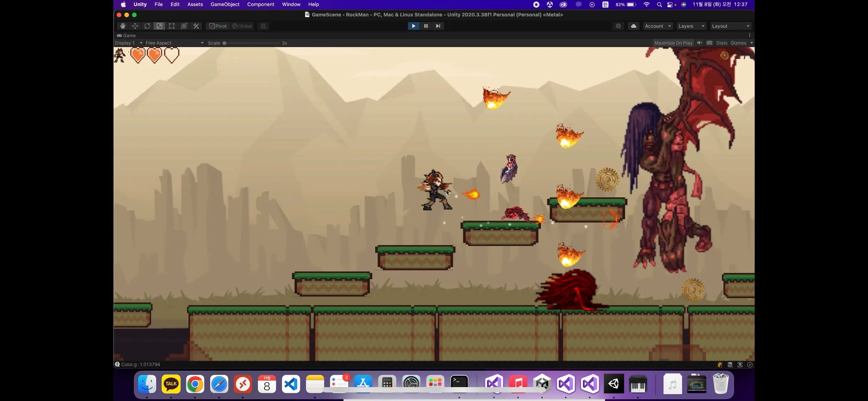Open the Account dropdown
The image size is (868, 401).
coord(658,26)
